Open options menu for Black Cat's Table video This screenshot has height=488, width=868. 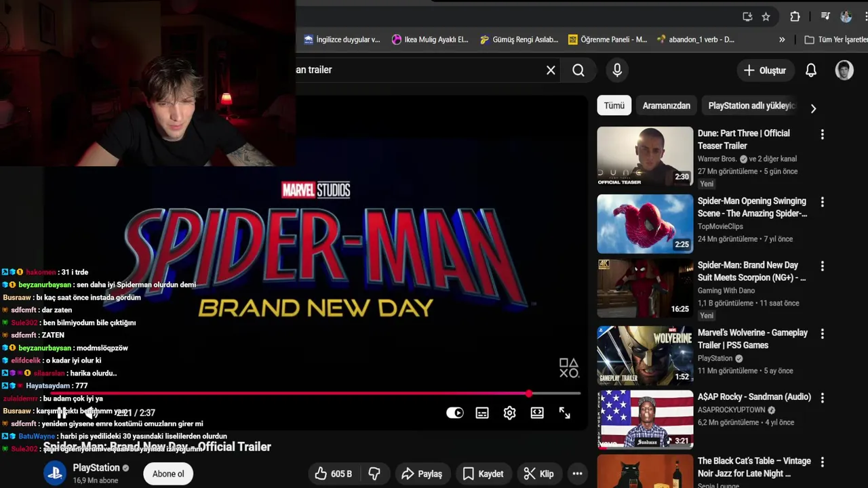coord(823,462)
